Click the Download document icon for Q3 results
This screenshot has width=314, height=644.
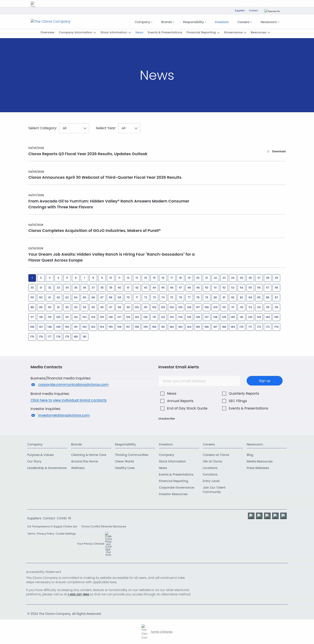point(268,151)
